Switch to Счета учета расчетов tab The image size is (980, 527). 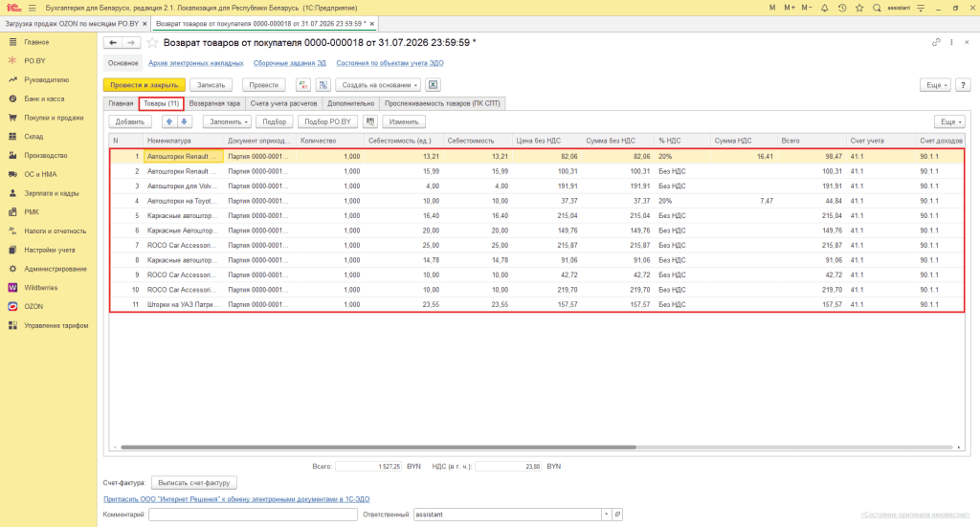[x=283, y=103]
